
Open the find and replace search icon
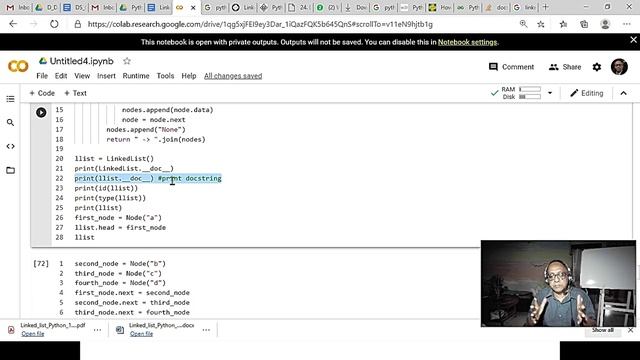pos(10,122)
